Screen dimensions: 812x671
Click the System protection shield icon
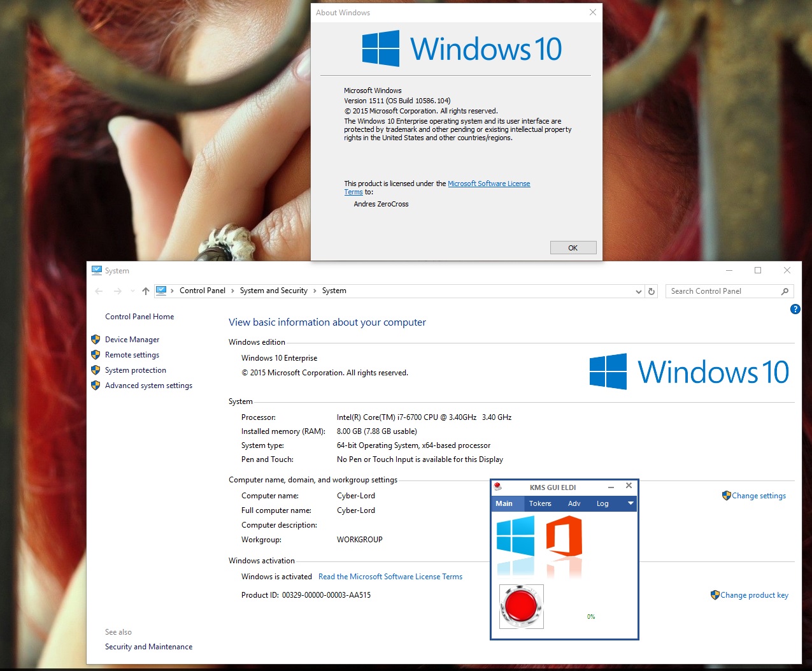(x=96, y=370)
